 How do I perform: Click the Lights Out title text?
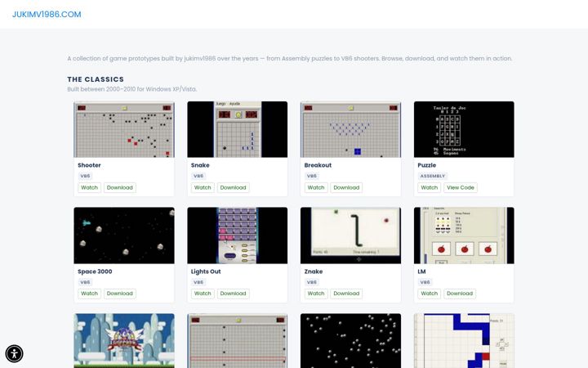[x=206, y=272]
